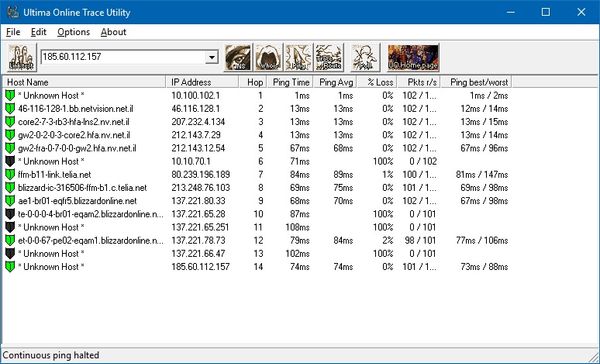
Task: Click the black shield on the 10.10.70.1 row
Action: 10,162
